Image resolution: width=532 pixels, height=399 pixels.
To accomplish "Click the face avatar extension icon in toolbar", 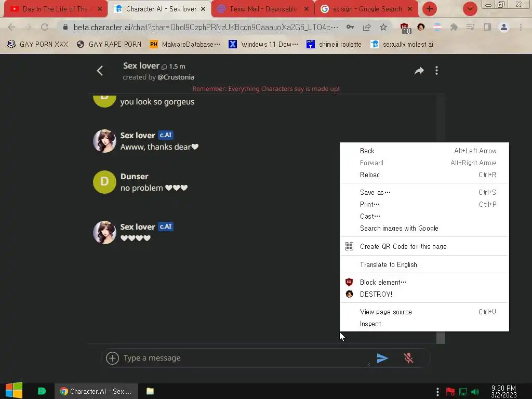I will pyautogui.click(x=421, y=27).
